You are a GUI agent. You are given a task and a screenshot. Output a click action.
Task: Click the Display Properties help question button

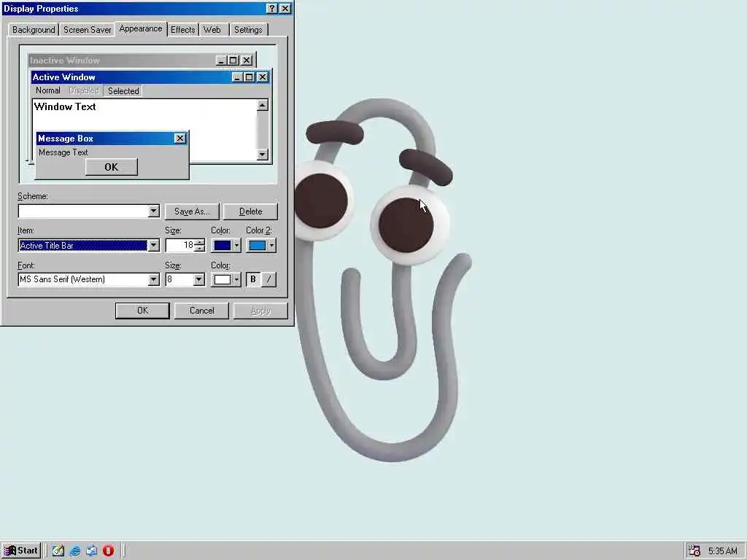[x=271, y=9]
